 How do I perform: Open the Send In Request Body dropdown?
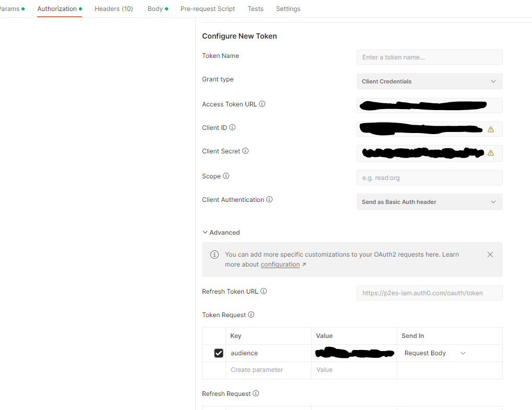tap(435, 353)
